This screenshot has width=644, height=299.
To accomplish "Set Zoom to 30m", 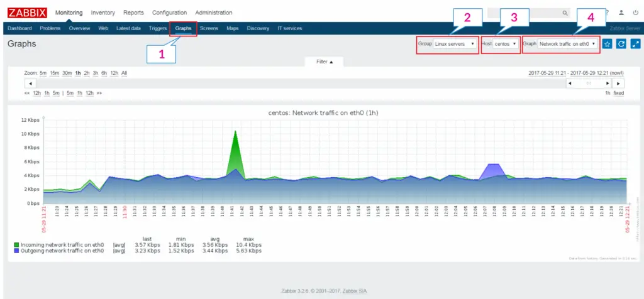I will [67, 73].
